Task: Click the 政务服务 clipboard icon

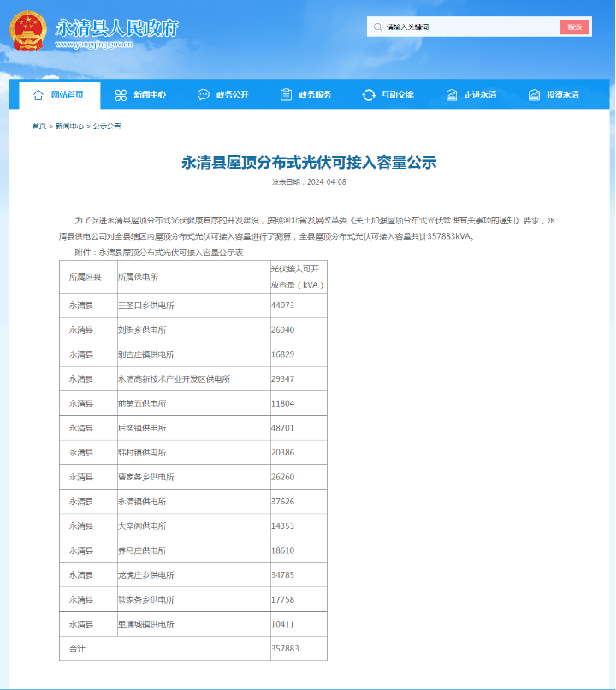Action: 286,95
